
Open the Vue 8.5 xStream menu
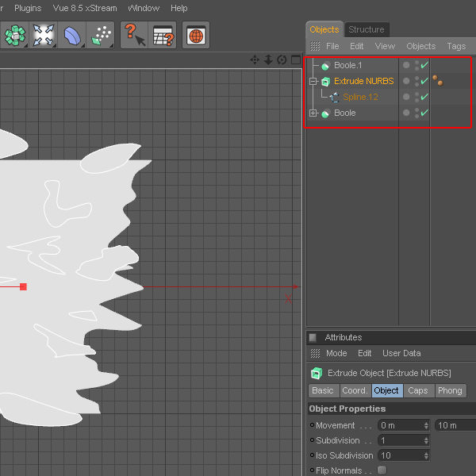[x=85, y=8]
